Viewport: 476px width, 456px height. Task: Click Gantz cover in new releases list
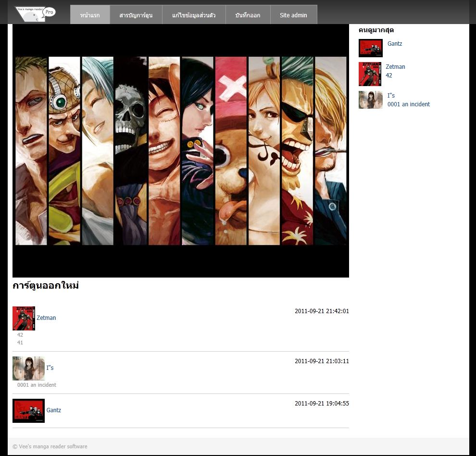(x=28, y=411)
